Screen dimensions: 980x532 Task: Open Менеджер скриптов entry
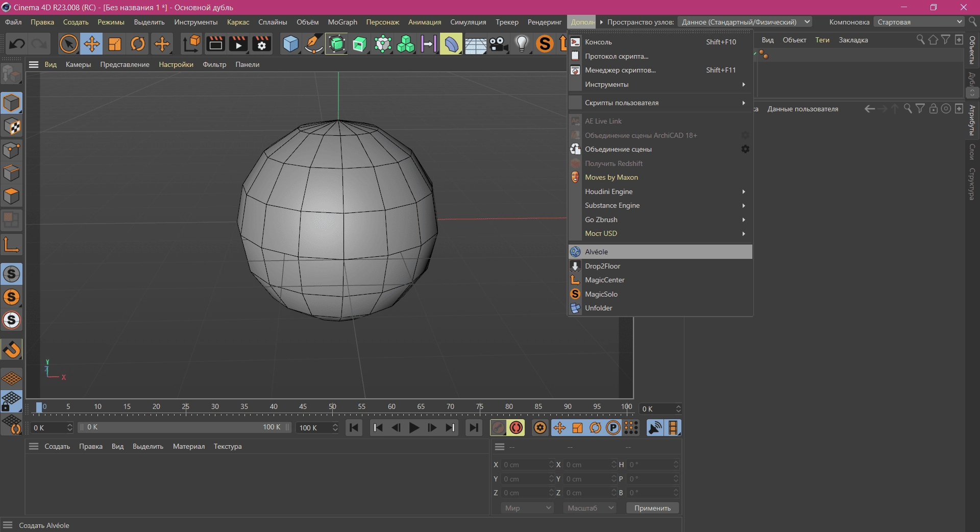(660, 70)
